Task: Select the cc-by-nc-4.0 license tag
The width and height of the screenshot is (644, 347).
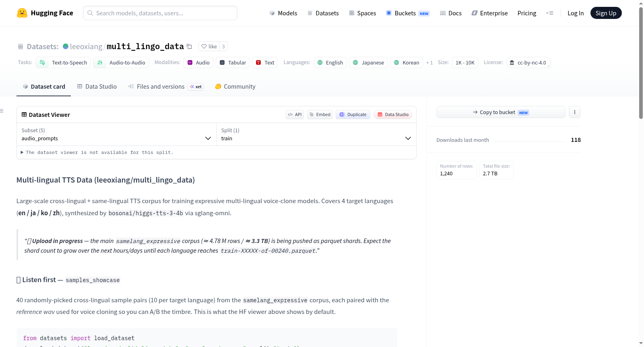Action: 528,62
